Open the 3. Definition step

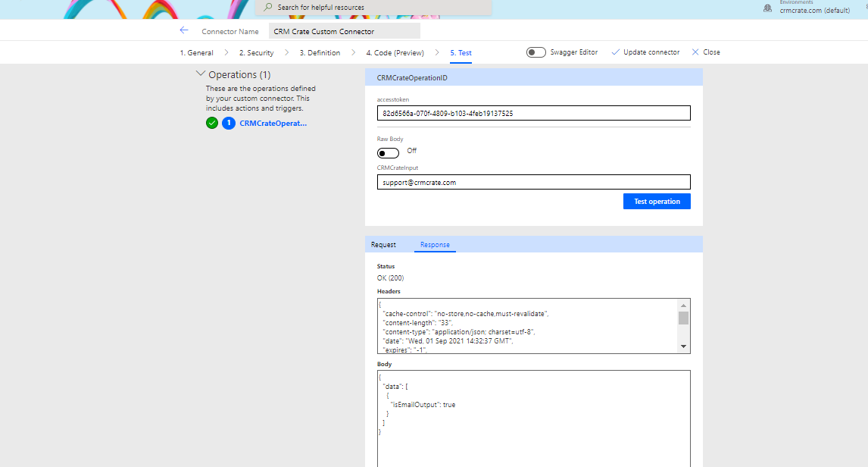(319, 52)
